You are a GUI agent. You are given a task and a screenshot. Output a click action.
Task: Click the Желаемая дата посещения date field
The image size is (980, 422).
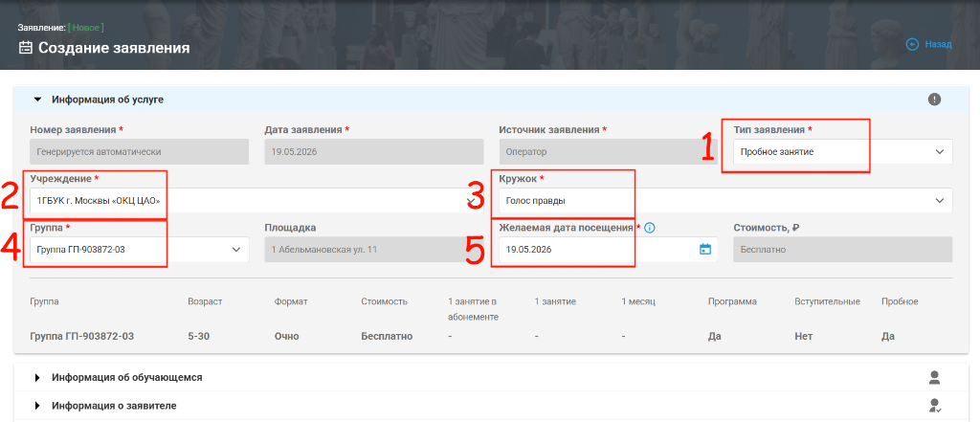point(608,250)
